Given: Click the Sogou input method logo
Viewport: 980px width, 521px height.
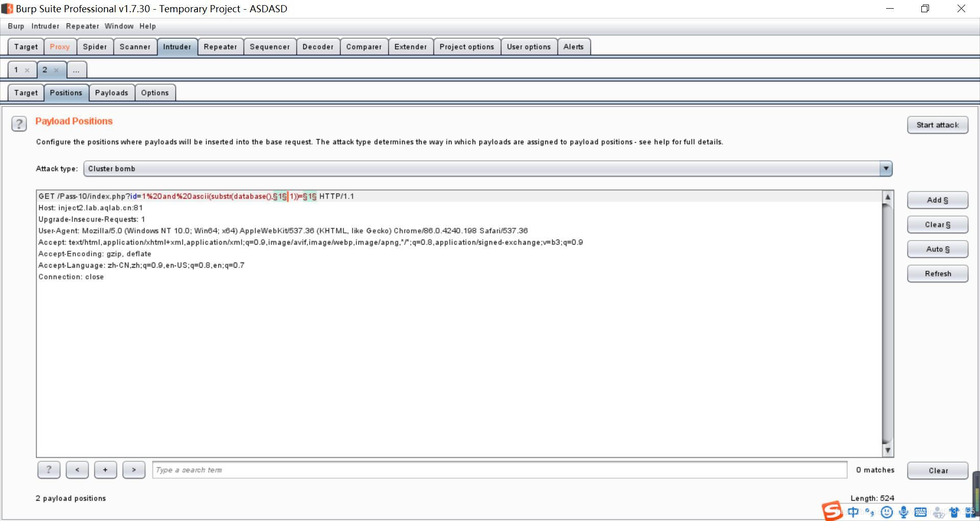Looking at the screenshot, I should (831, 511).
